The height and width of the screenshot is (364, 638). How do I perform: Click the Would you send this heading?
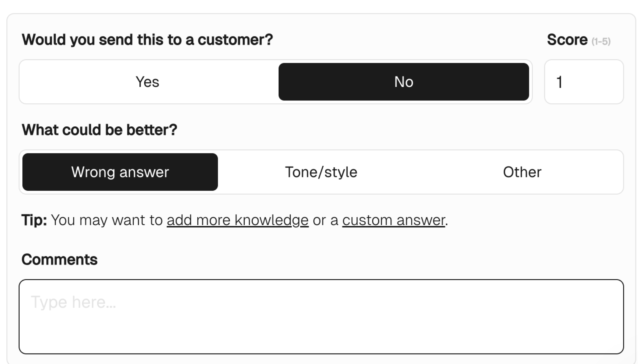point(147,40)
